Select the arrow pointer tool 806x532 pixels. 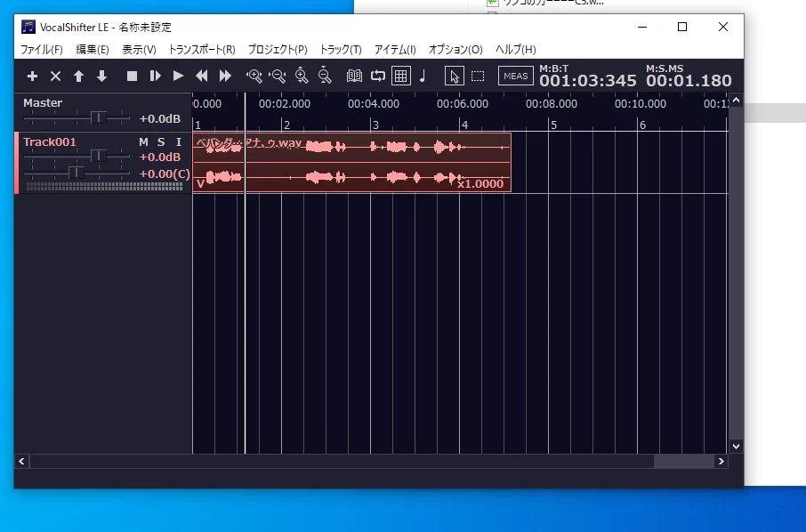point(455,77)
